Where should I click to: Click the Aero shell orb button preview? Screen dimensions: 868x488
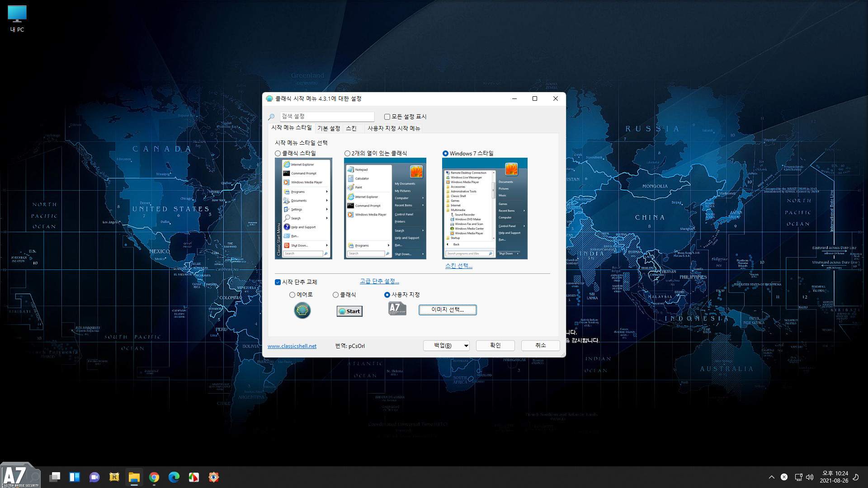click(302, 310)
